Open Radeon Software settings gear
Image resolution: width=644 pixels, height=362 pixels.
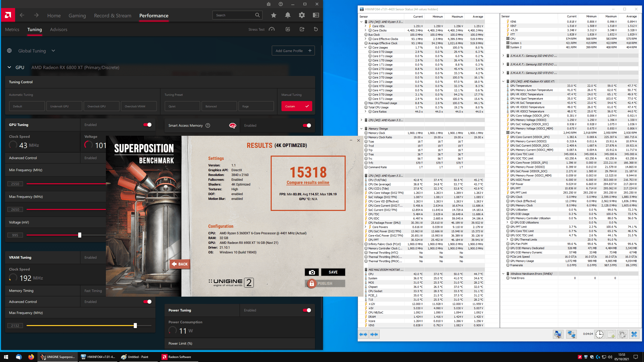point(302,15)
